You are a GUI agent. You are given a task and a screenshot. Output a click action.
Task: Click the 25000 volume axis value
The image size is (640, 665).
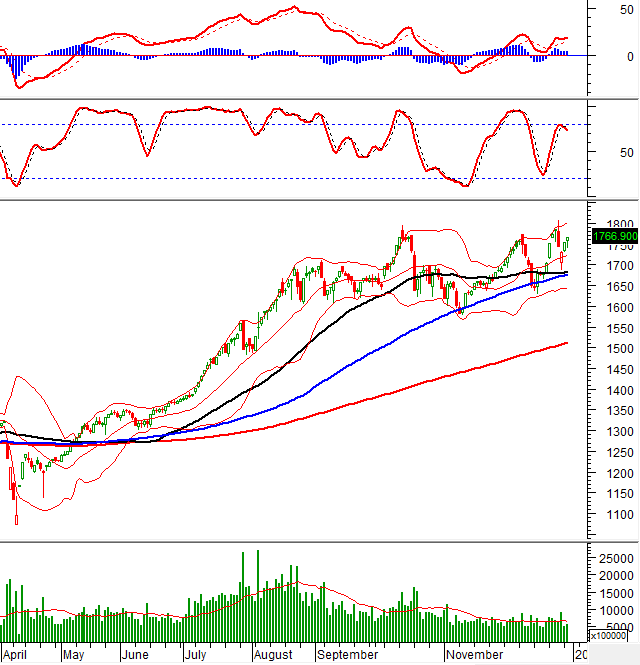coord(613,558)
